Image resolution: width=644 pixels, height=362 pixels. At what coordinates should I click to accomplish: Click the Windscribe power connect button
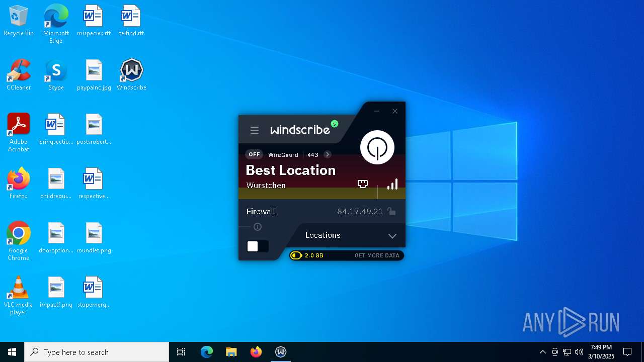pyautogui.click(x=377, y=147)
